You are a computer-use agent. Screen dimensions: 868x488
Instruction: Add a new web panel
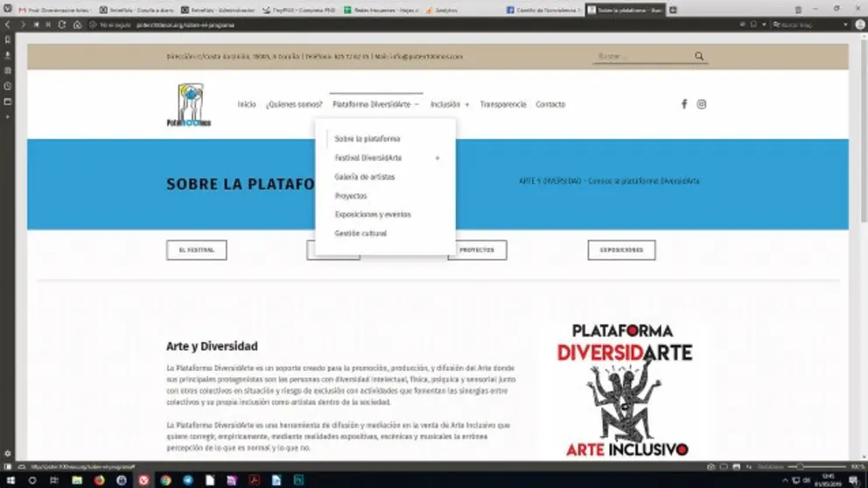(x=8, y=117)
